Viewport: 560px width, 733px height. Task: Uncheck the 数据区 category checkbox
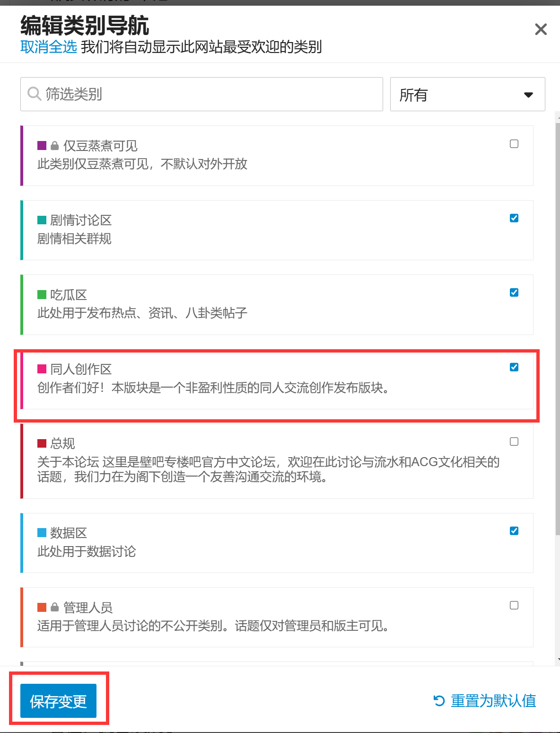click(514, 531)
